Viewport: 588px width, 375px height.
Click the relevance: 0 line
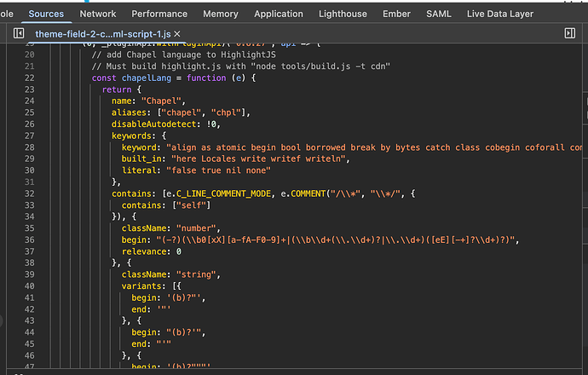tap(151, 251)
